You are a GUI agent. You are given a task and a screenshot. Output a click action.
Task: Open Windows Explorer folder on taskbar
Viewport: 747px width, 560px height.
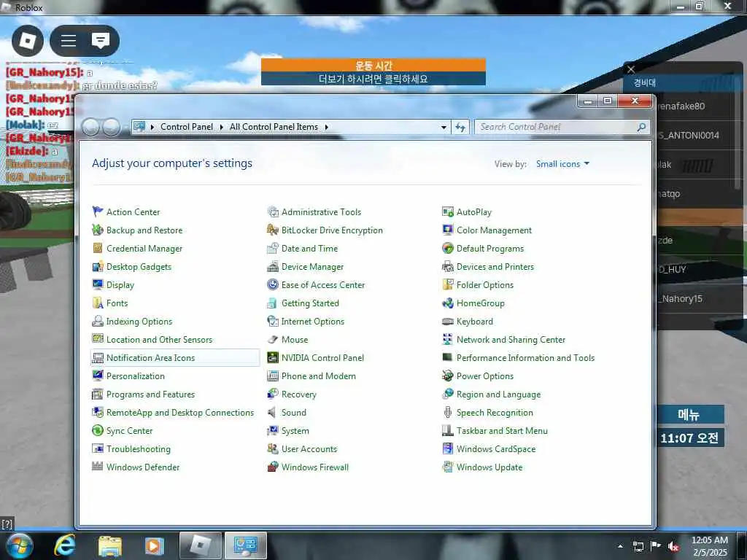coord(110,546)
